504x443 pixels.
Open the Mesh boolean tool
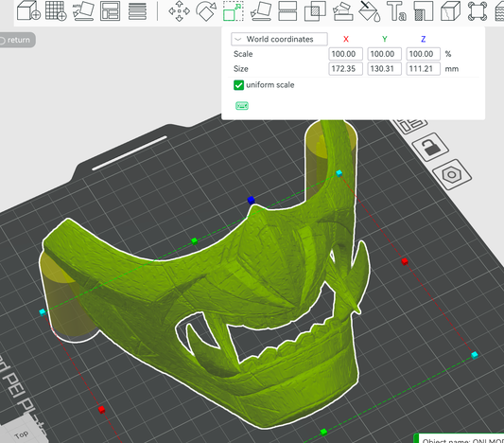click(x=315, y=11)
